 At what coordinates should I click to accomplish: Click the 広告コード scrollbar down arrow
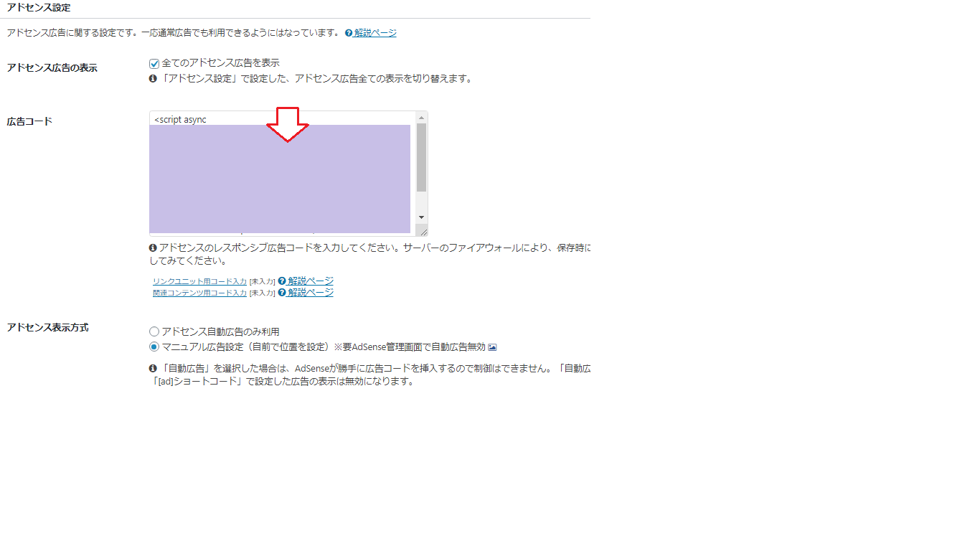point(421,217)
